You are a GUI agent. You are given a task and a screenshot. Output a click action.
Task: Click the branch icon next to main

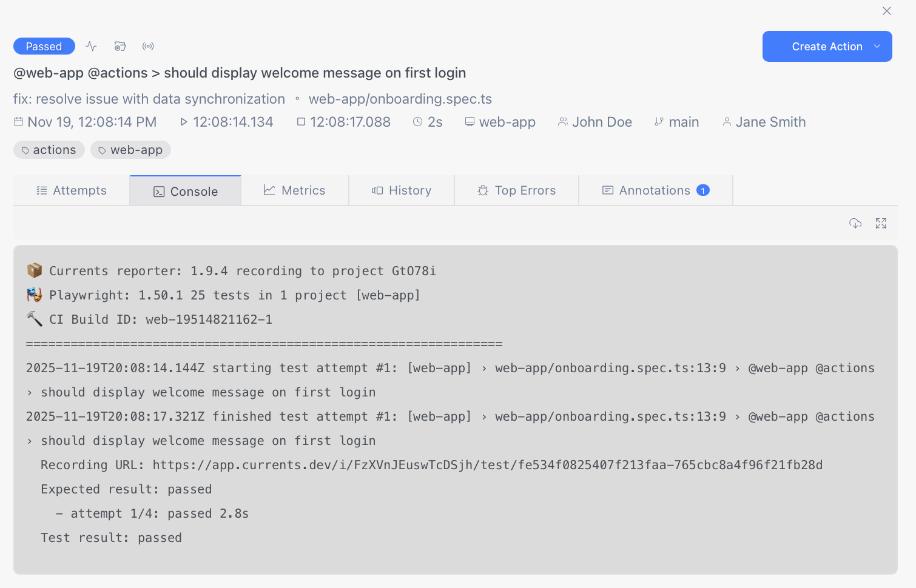click(659, 122)
